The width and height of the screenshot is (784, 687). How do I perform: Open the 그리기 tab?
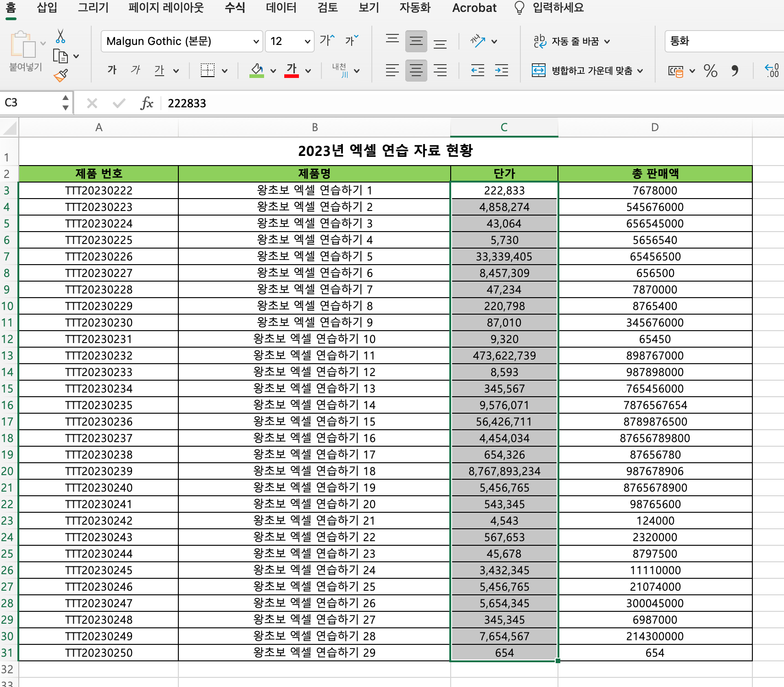click(x=93, y=8)
